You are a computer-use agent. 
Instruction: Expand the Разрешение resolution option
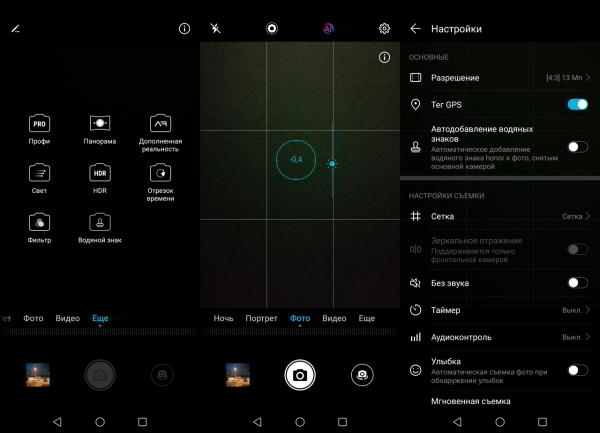tap(500, 78)
